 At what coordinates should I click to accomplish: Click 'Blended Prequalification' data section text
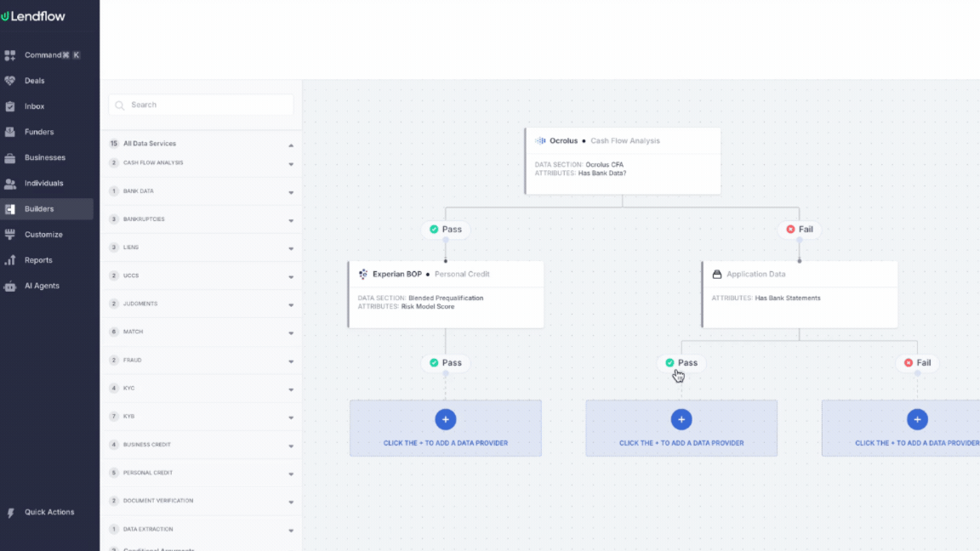(x=446, y=298)
